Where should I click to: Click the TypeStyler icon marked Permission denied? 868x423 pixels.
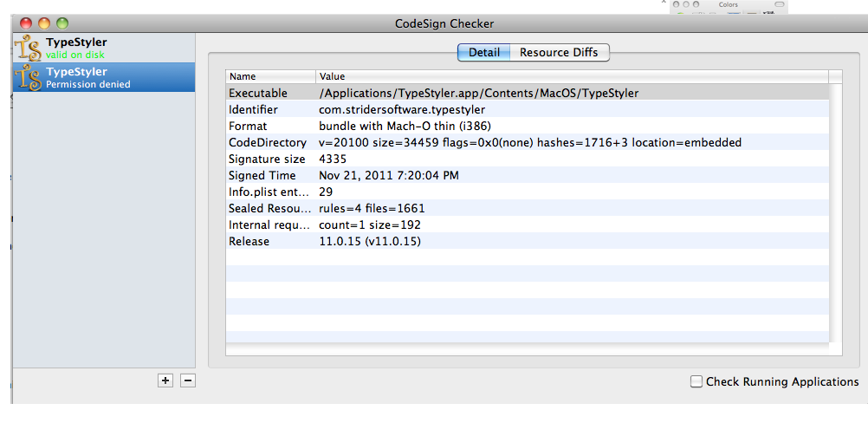pos(29,77)
